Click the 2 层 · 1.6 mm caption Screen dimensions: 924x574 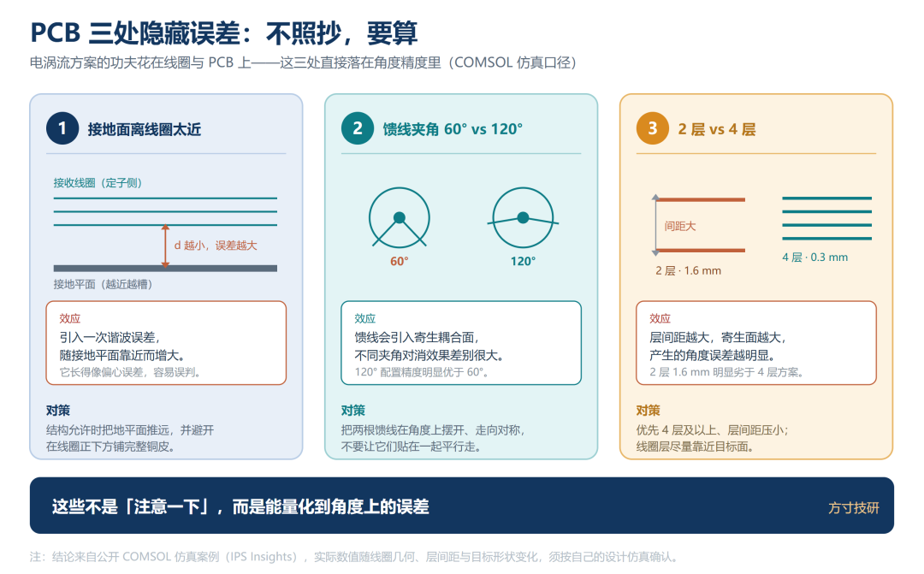(688, 270)
